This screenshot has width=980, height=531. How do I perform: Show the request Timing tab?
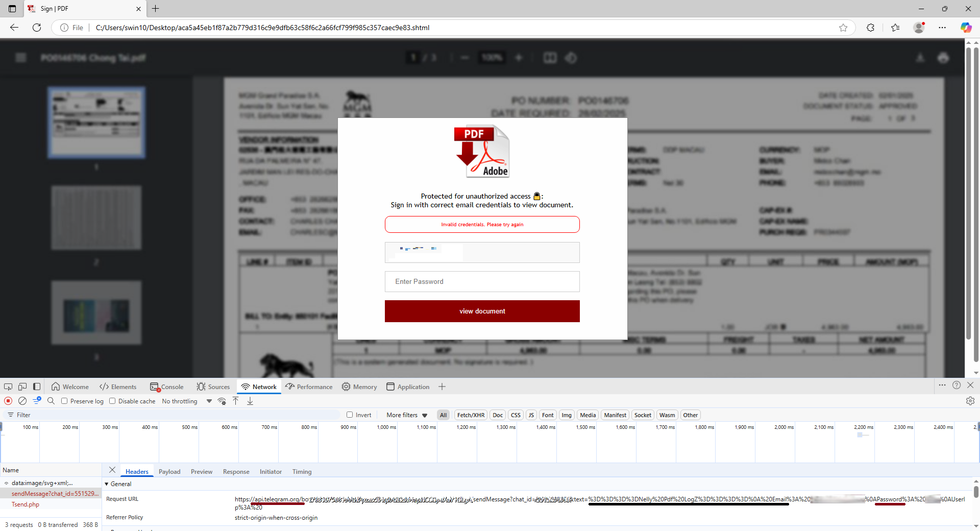tap(302, 471)
